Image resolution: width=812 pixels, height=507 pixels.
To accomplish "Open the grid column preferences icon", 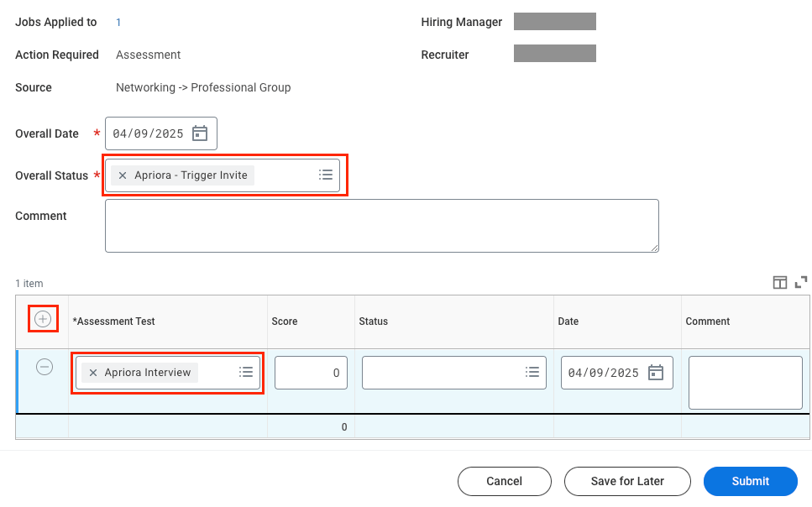I will 780,282.
